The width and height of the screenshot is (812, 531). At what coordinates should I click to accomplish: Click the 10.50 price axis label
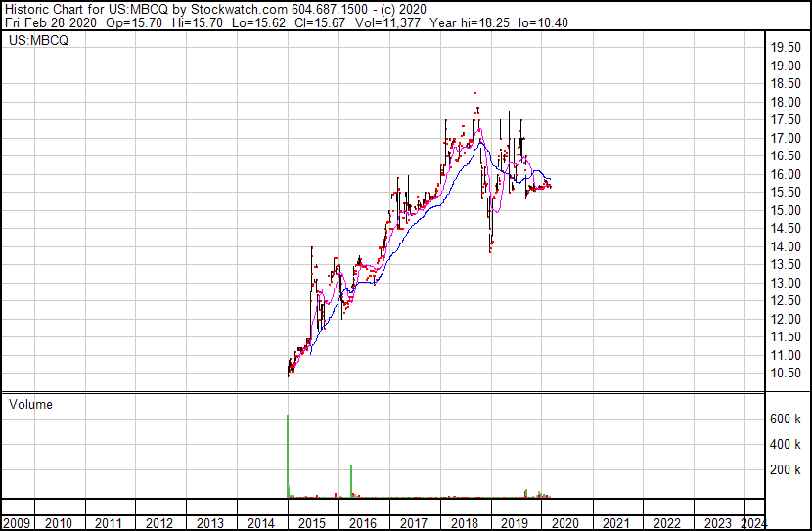(x=786, y=374)
